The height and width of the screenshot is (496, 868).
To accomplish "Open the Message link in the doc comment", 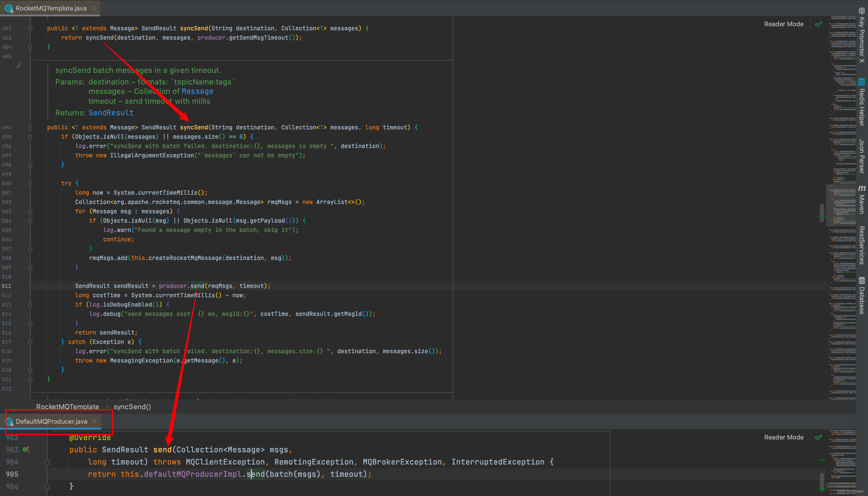I will pos(197,91).
